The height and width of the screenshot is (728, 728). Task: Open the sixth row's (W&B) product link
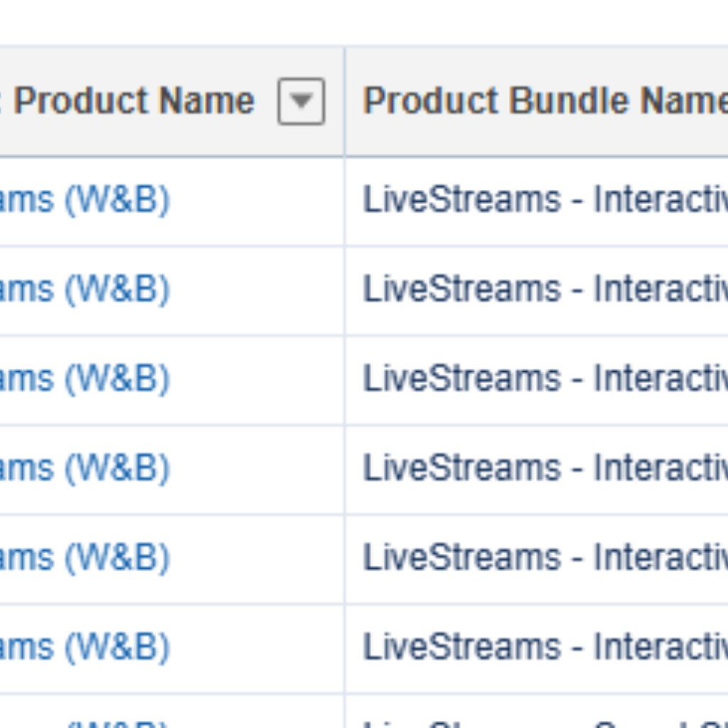(x=85, y=647)
